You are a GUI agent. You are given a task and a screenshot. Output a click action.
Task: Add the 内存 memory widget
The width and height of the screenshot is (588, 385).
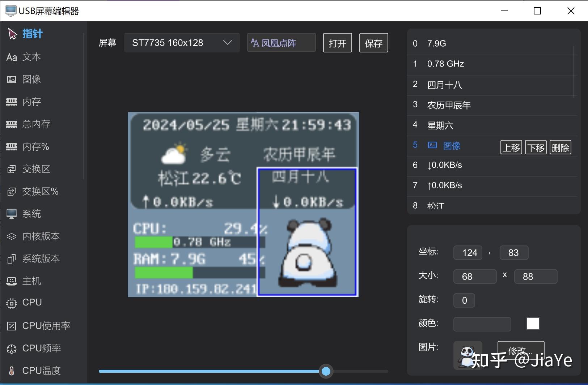[x=24, y=102]
